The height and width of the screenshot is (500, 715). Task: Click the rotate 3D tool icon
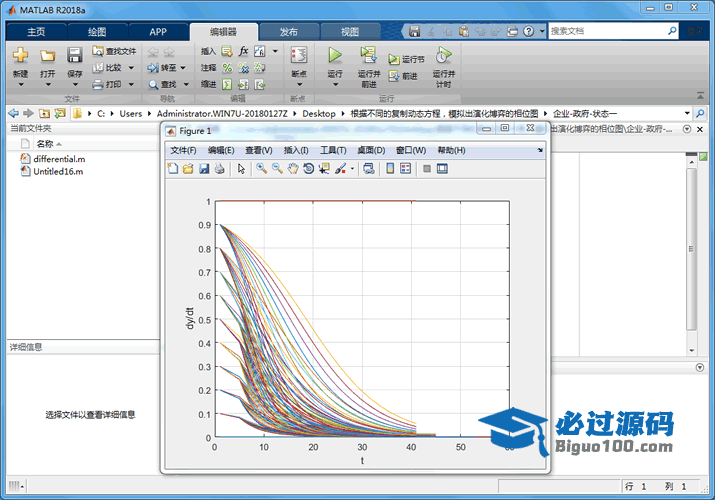tap(309, 169)
